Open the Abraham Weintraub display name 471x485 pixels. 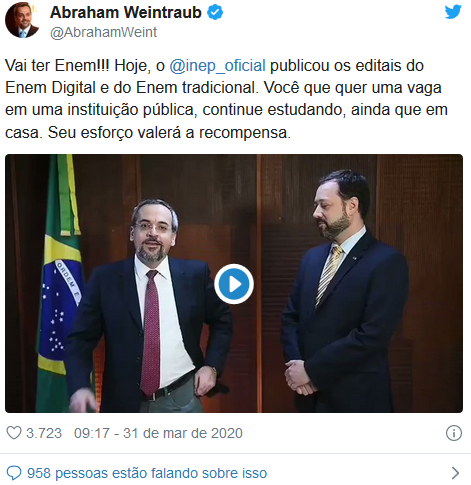(126, 13)
